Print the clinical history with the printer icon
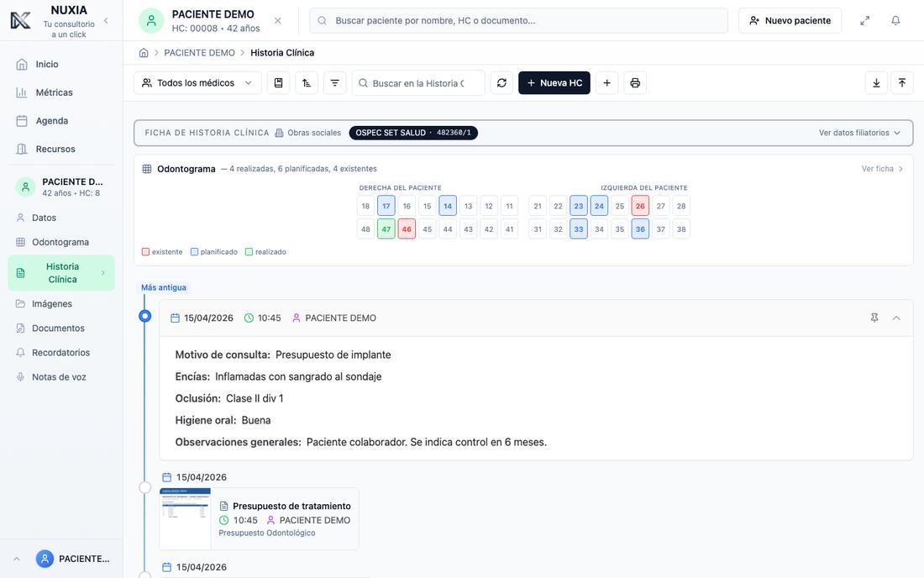924x578 pixels. click(635, 83)
